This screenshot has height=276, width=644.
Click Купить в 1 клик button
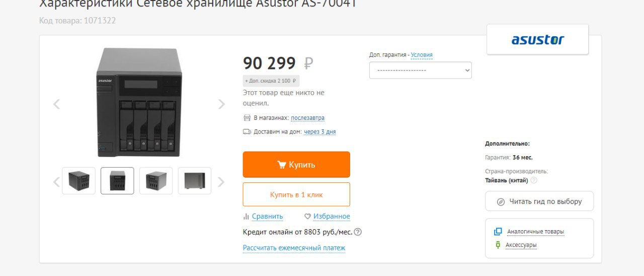pos(296,194)
